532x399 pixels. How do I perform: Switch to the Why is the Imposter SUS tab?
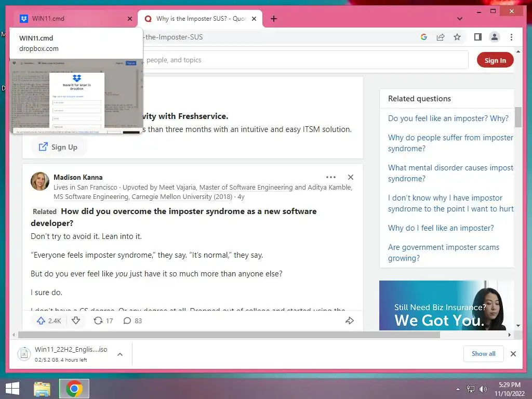pos(200,19)
